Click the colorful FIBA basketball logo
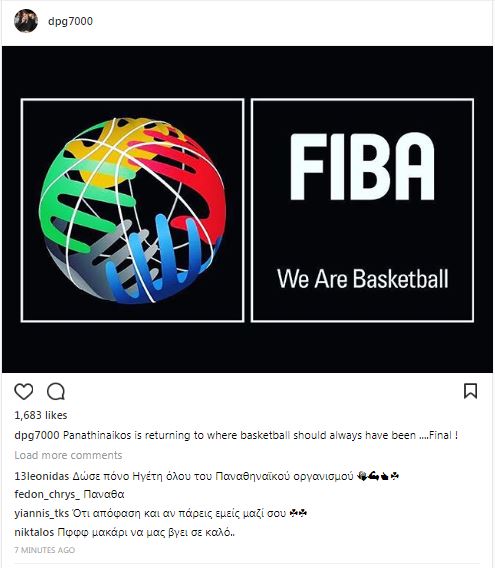Screen dimensions: 495x568 pyautogui.click(x=133, y=210)
